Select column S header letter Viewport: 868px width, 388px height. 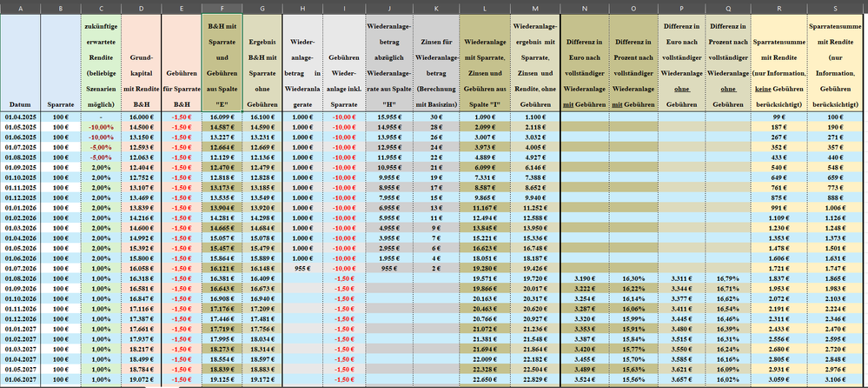(x=834, y=7)
